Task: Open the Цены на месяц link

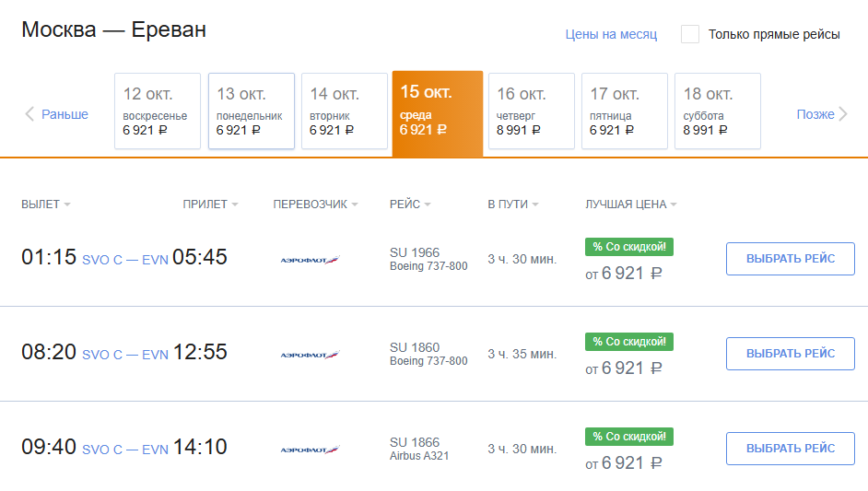Action: coord(611,34)
